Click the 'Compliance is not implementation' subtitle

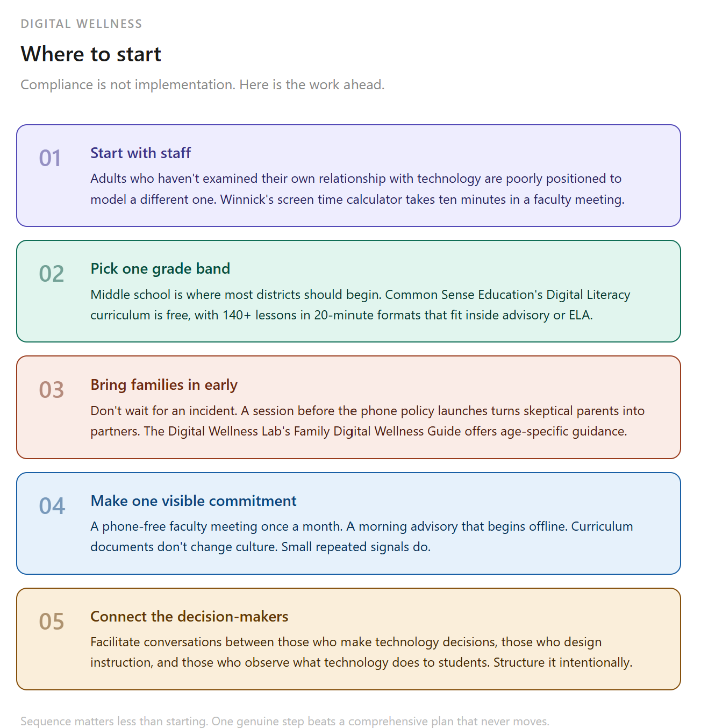[203, 85]
